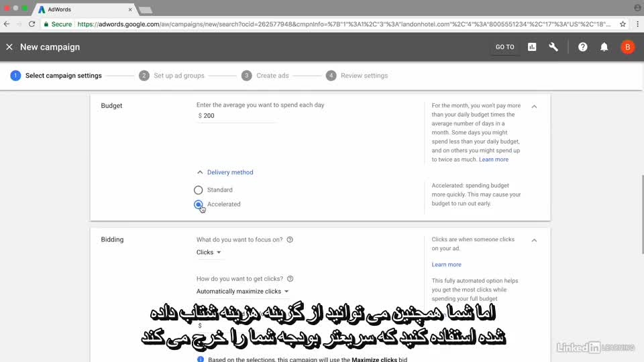Close the New campaign wizard
The height and width of the screenshot is (362, 644).
coord(9,47)
